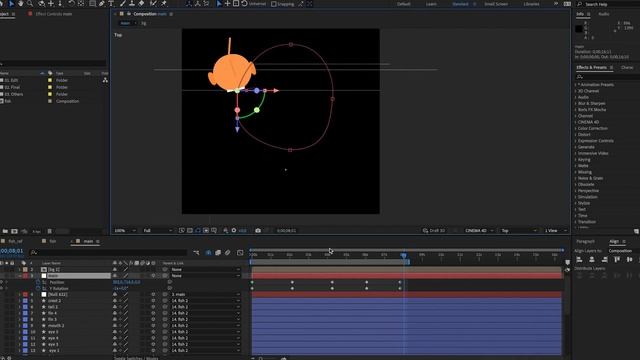Image resolution: width=640 pixels, height=360 pixels.
Task: Click the Toggle Switches / Modes button
Action: pyautogui.click(x=136, y=358)
